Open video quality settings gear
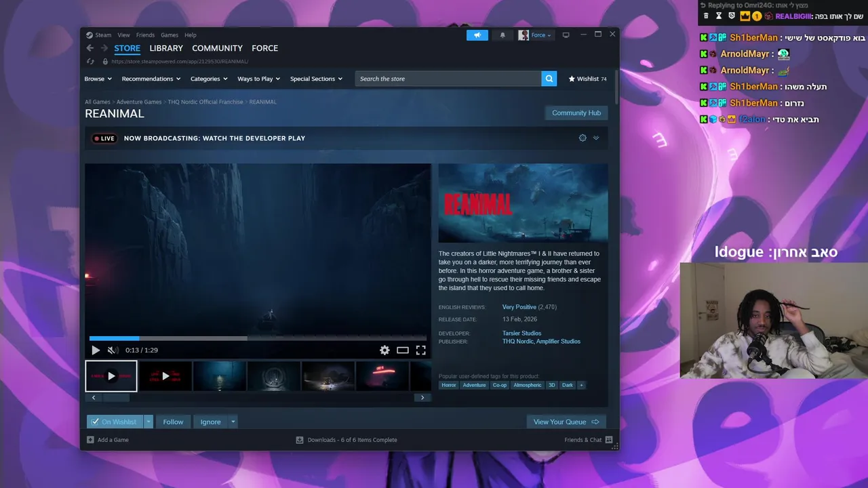Viewport: 868px width, 488px height. tap(384, 350)
